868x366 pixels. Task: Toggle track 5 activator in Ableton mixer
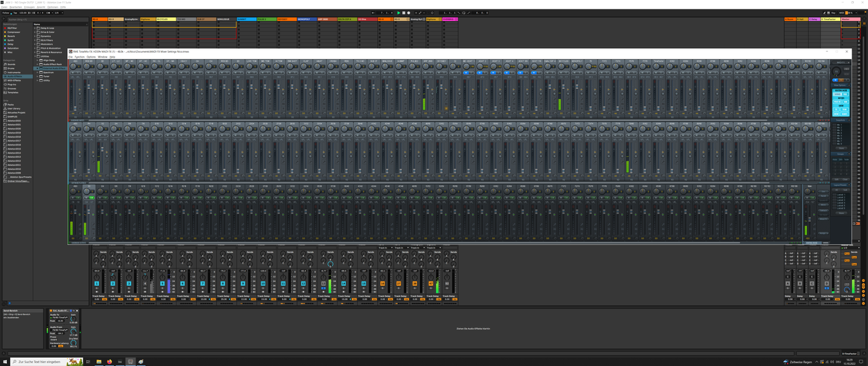162,283
